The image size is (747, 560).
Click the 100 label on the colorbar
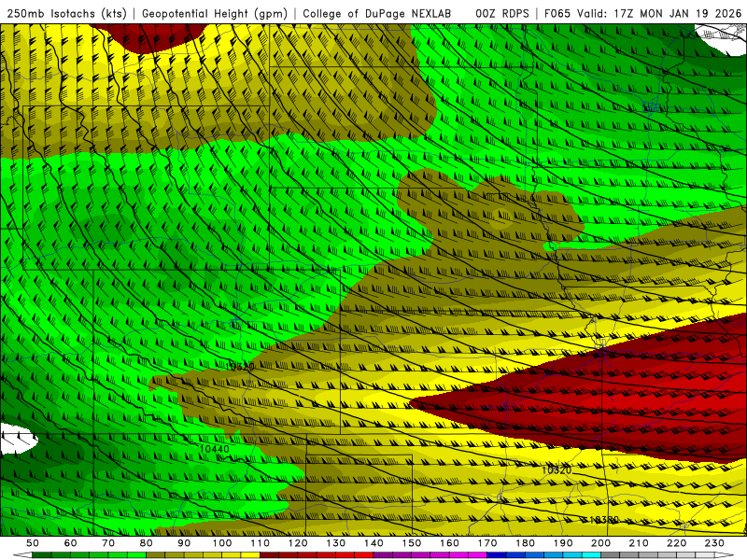point(222,543)
